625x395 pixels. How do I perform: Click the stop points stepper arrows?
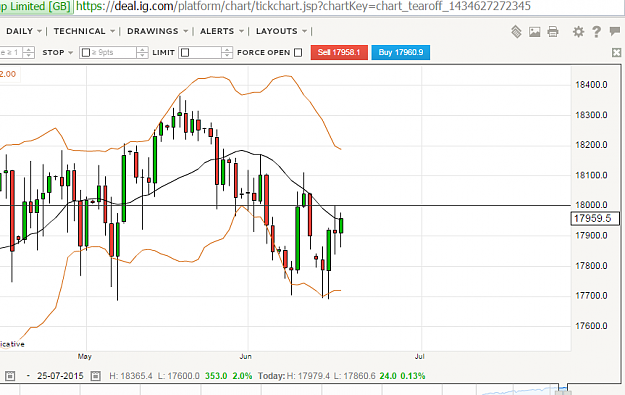pos(142,52)
